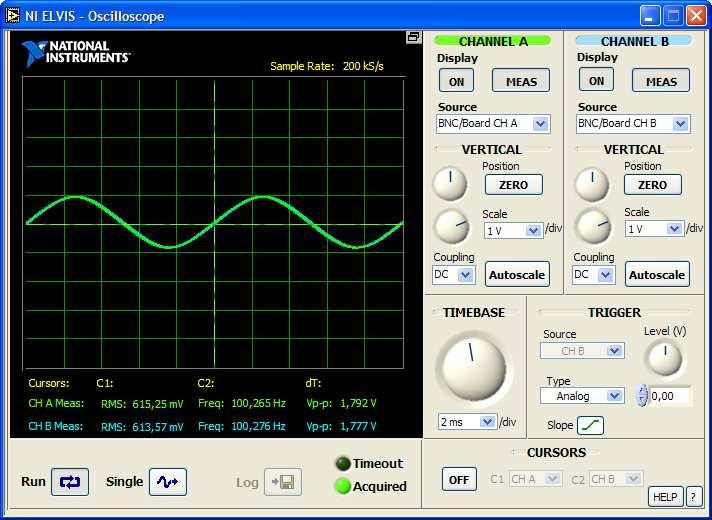This screenshot has width=712, height=520.
Task: Minimize the NI ELVIS Oscilloscope window
Action: (650, 16)
